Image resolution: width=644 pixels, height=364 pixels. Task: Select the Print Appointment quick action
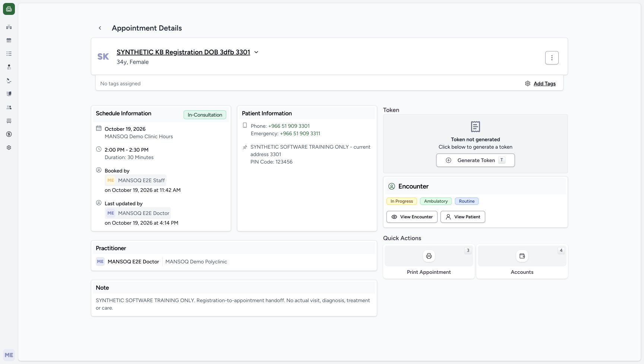click(x=429, y=262)
